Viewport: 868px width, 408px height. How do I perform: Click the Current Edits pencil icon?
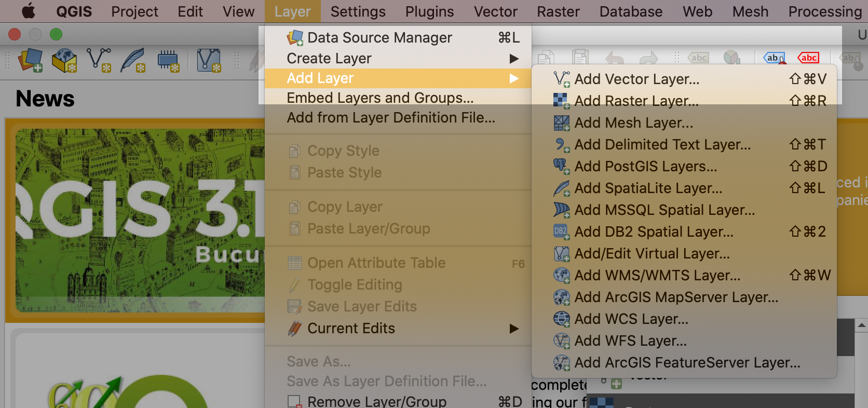tap(295, 329)
